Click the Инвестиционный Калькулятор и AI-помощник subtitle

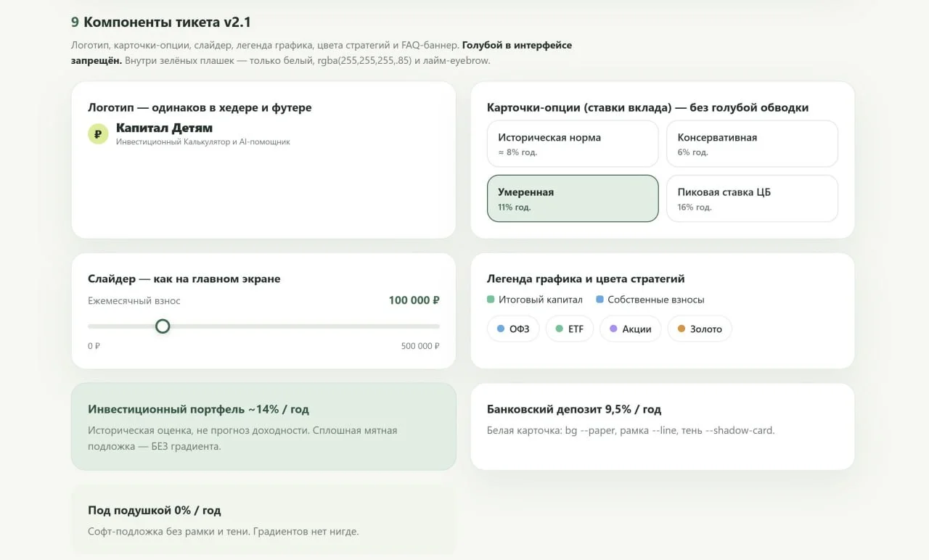click(203, 142)
